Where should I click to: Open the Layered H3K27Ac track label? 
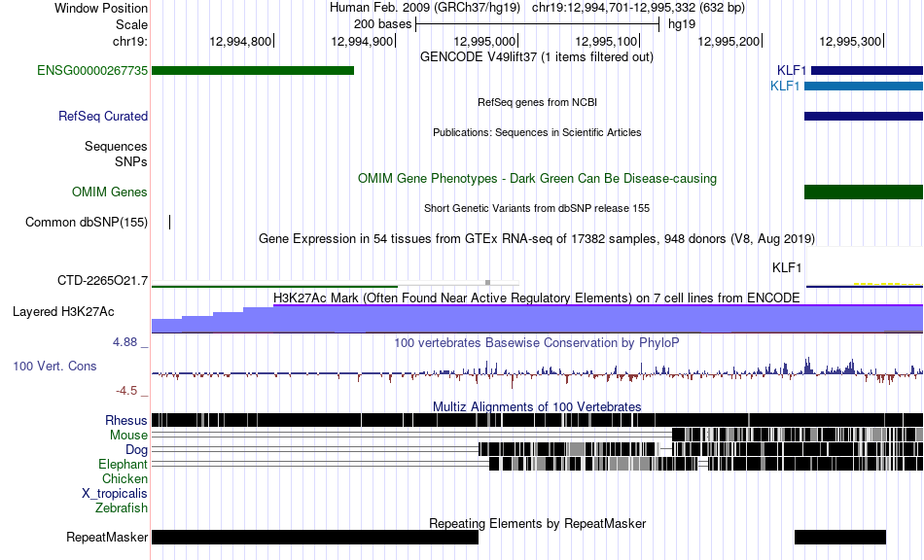pos(63,311)
